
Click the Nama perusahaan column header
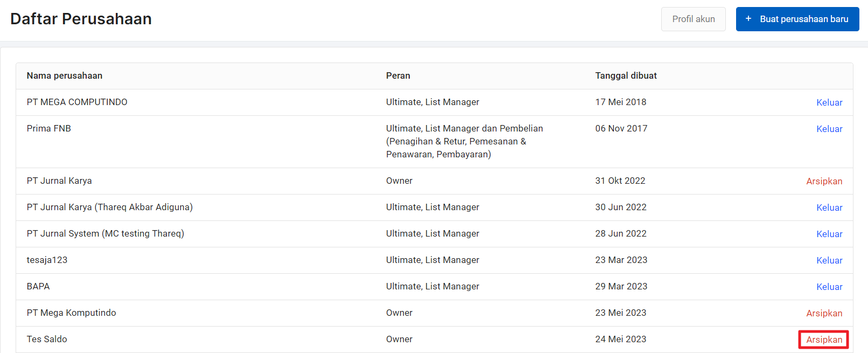(x=65, y=75)
